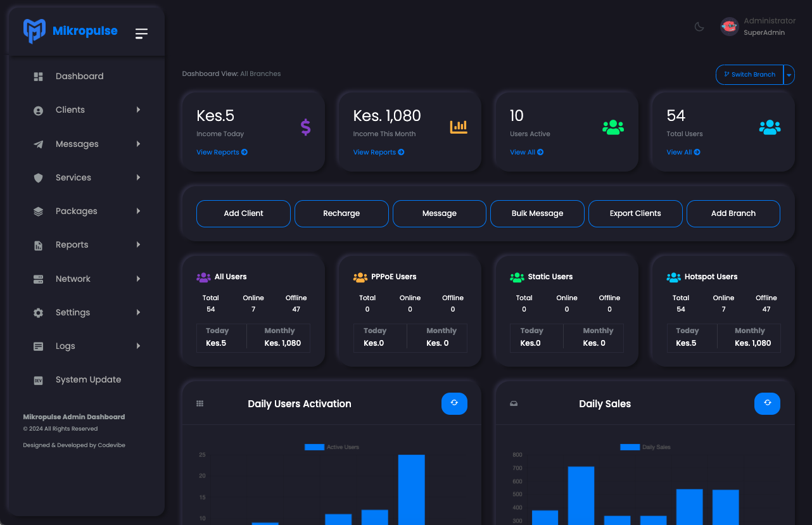Click the Reports document icon

[38, 245]
